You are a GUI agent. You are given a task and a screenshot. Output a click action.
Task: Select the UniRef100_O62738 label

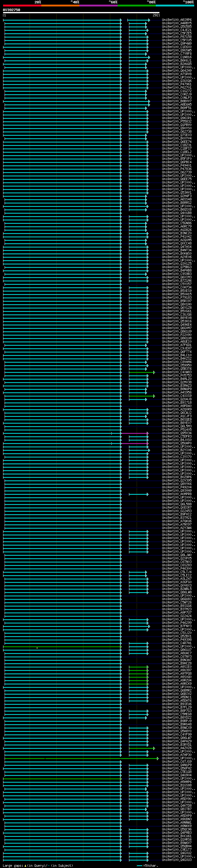point(177,132)
